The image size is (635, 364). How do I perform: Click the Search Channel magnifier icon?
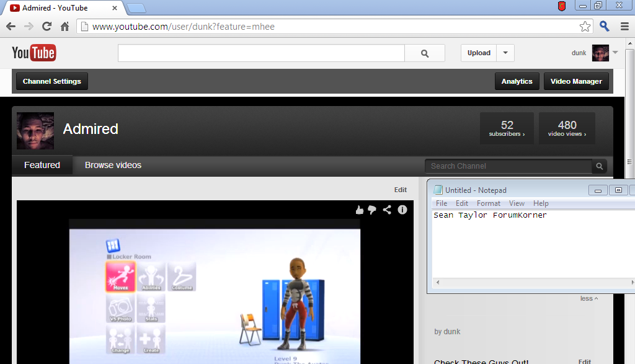(x=600, y=166)
